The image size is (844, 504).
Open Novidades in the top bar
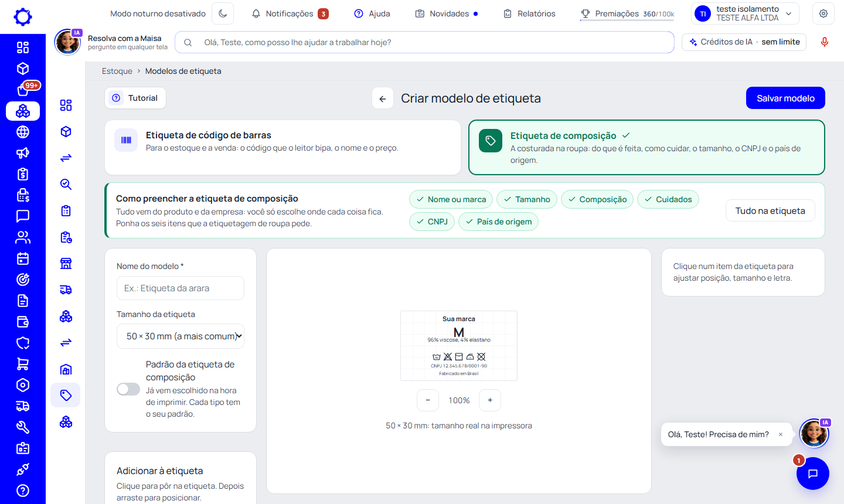coord(447,13)
